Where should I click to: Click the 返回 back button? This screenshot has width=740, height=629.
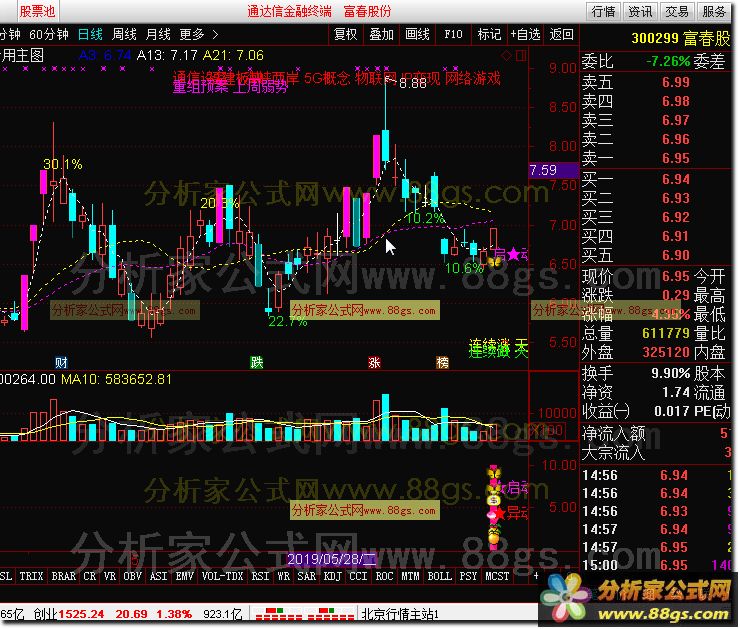click(561, 34)
